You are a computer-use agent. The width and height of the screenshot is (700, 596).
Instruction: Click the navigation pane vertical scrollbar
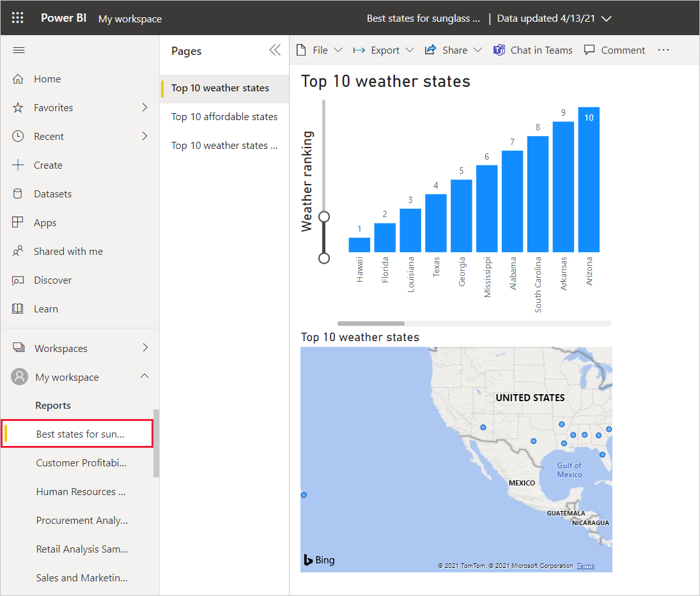click(156, 443)
